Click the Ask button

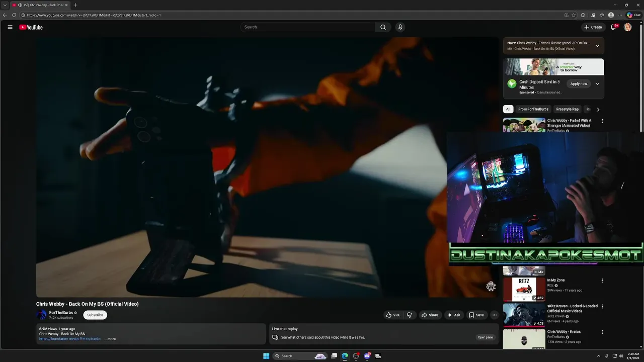click(x=454, y=315)
